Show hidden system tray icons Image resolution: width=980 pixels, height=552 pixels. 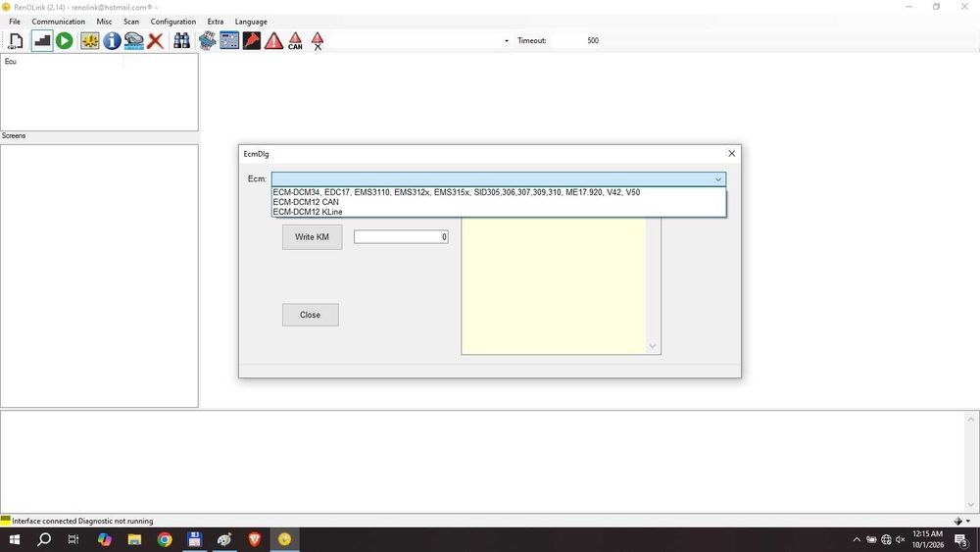point(857,539)
